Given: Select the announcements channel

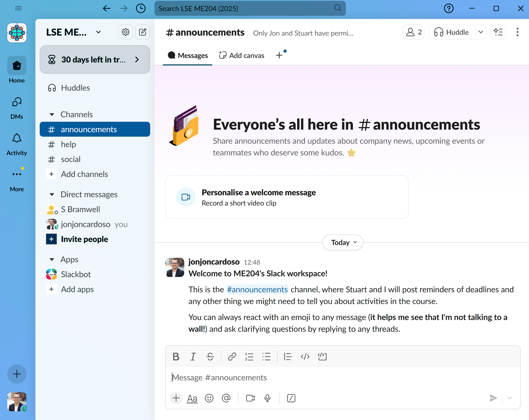Looking at the screenshot, I should (95, 129).
